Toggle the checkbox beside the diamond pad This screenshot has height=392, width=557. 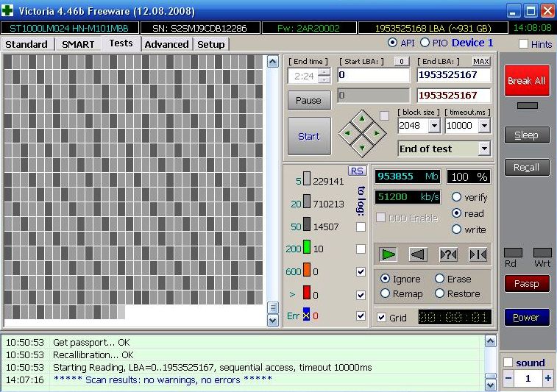pyautogui.click(x=384, y=115)
